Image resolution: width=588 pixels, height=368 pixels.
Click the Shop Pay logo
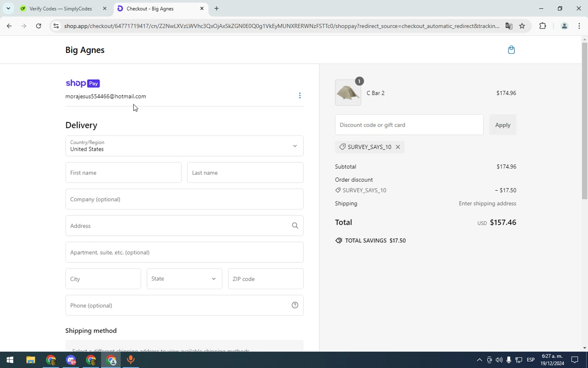83,83
